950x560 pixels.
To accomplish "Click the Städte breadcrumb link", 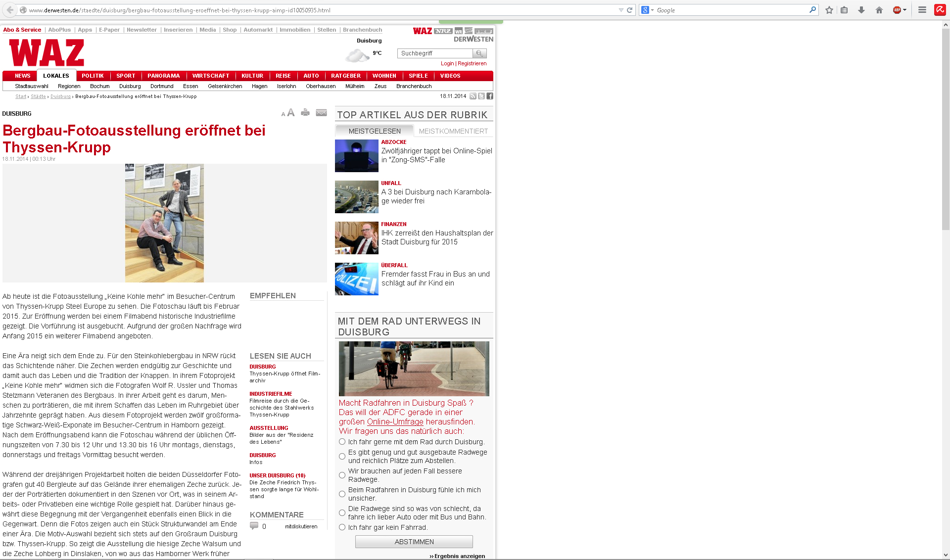I will pyautogui.click(x=38, y=96).
